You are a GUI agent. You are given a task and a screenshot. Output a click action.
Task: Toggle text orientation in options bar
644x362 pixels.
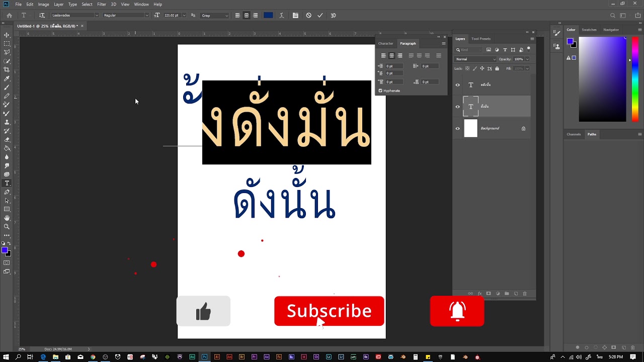[x=42, y=16]
